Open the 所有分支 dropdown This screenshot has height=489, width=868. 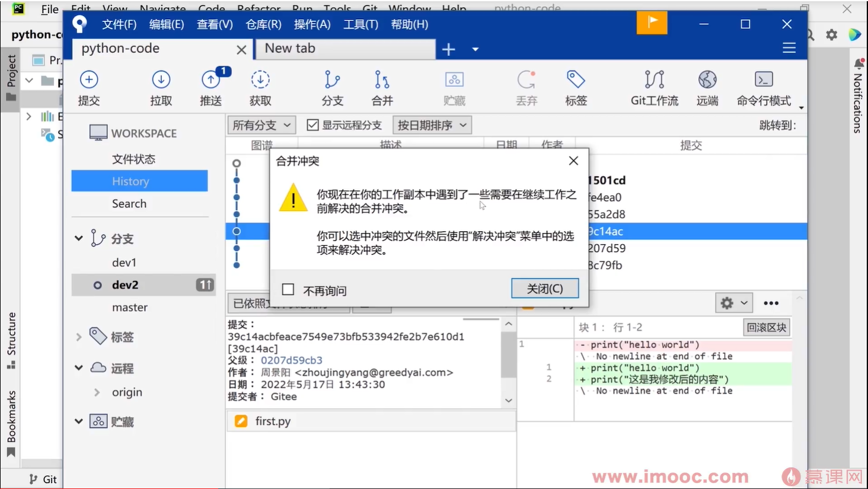click(261, 124)
